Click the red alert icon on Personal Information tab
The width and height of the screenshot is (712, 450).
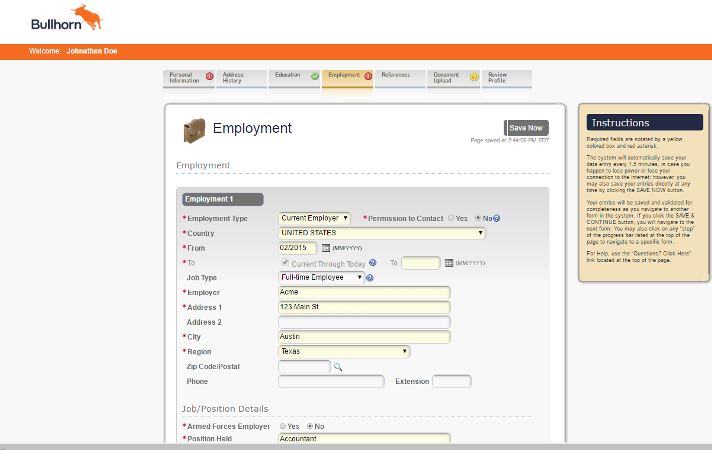[x=209, y=76]
